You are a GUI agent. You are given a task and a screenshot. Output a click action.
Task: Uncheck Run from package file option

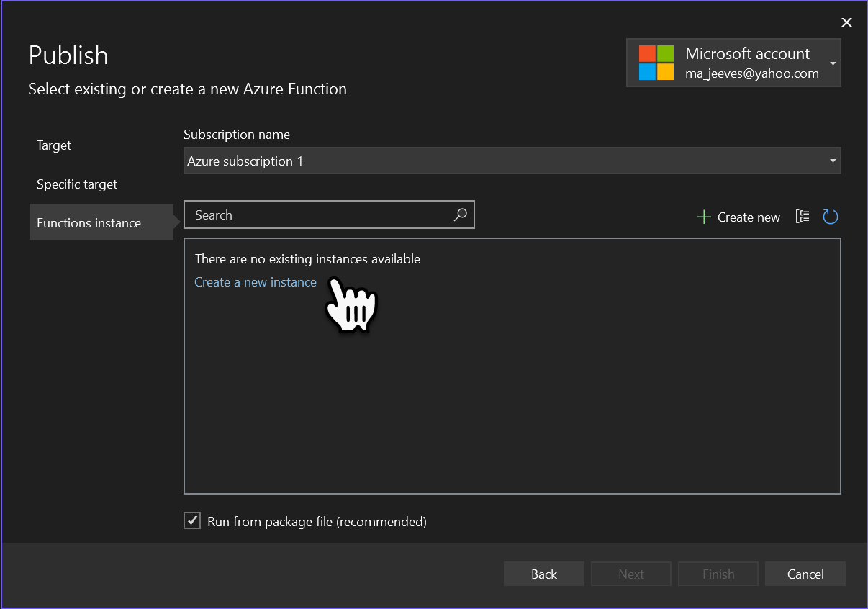(x=191, y=520)
